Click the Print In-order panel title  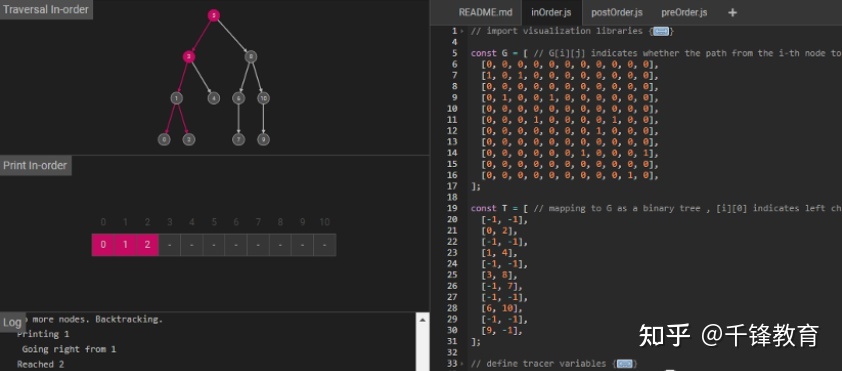pyautogui.click(x=35, y=165)
